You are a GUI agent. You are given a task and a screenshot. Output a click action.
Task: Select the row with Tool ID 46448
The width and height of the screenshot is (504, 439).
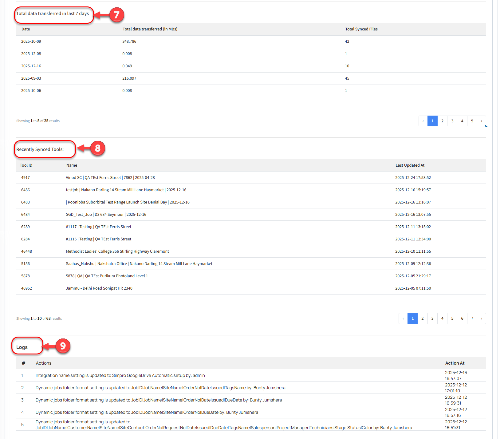pos(26,251)
